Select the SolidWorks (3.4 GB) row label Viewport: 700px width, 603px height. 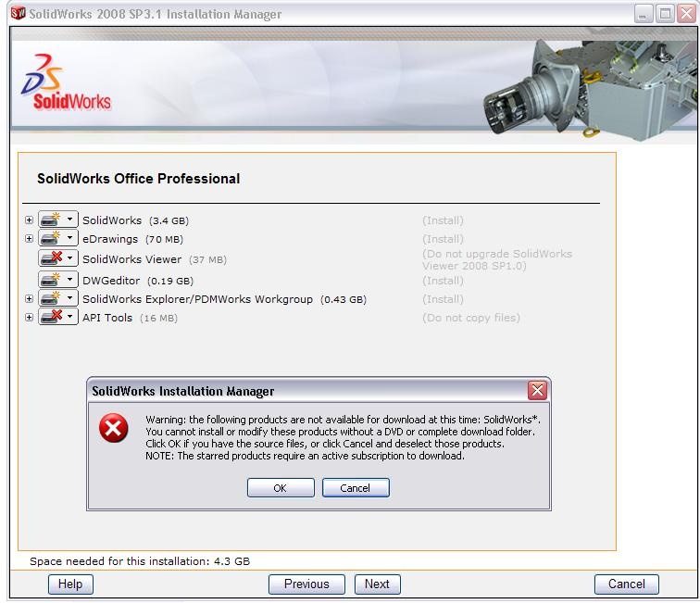click(136, 220)
